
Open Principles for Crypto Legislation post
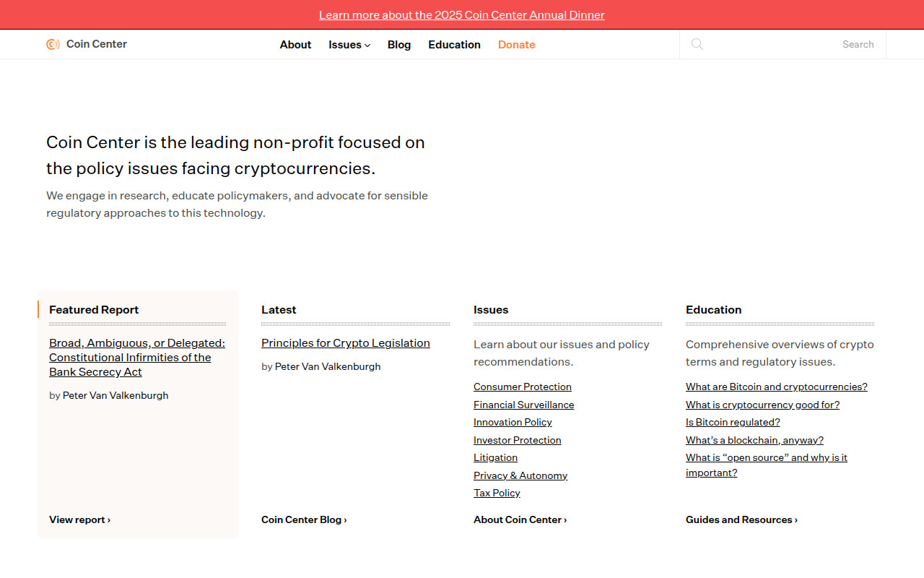point(346,343)
